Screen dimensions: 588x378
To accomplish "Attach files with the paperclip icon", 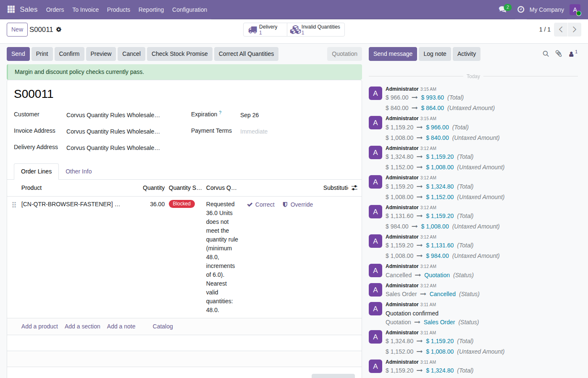I will tap(559, 54).
